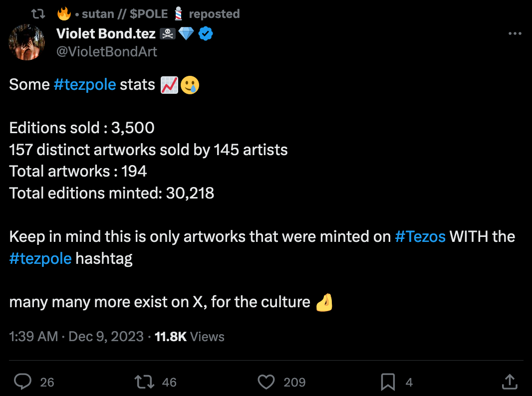Open Violet Bond's profile picture
The width and height of the screenshot is (532, 396).
[x=27, y=42]
